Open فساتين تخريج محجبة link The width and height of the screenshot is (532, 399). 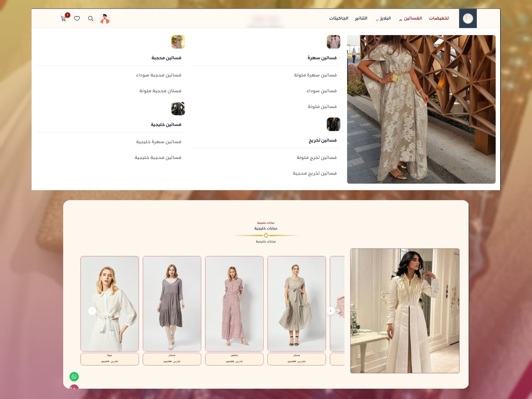tap(315, 173)
